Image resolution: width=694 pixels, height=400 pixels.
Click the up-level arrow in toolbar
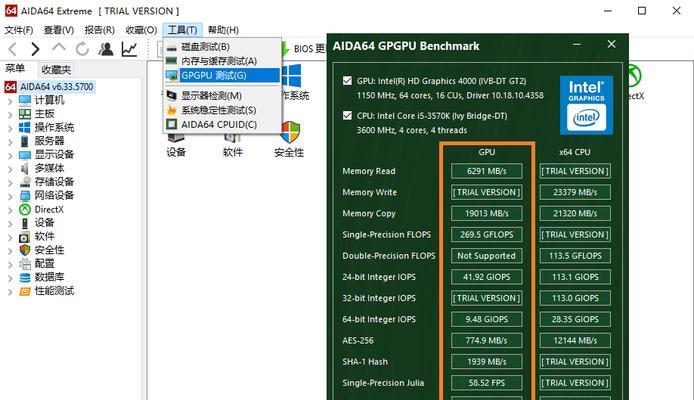[x=59, y=49]
